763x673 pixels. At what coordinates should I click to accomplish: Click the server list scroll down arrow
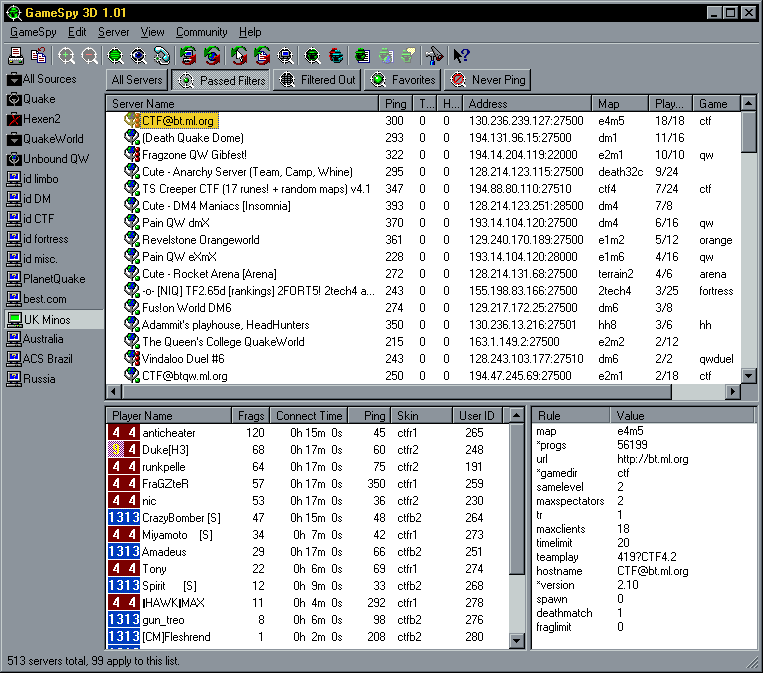tap(748, 376)
